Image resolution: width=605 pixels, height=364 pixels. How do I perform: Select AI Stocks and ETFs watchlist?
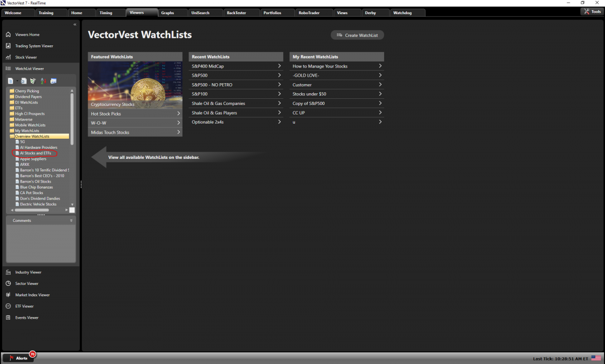click(35, 153)
